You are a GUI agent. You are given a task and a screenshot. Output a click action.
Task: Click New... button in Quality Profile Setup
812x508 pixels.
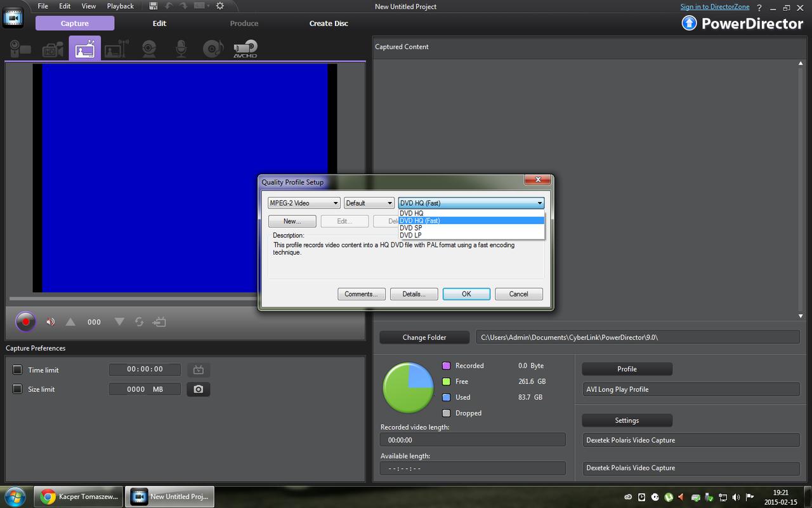292,221
